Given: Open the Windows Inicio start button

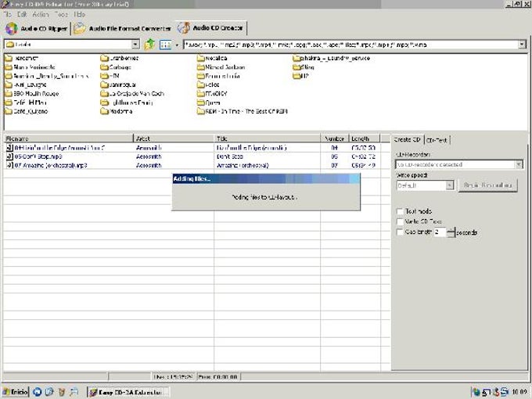Looking at the screenshot, I should [16, 392].
